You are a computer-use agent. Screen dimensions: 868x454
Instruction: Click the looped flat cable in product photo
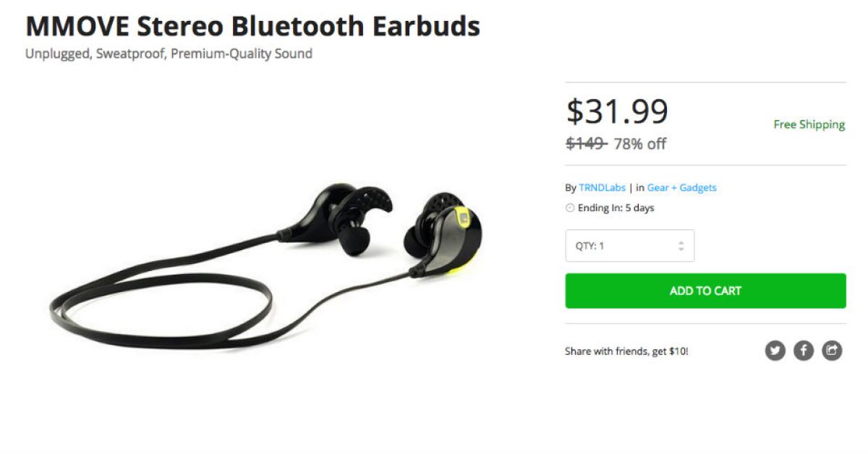click(x=161, y=304)
